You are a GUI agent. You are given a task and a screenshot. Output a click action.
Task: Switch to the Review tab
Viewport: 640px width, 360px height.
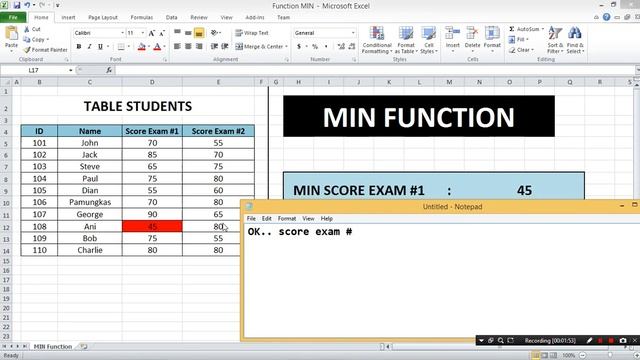[199, 18]
